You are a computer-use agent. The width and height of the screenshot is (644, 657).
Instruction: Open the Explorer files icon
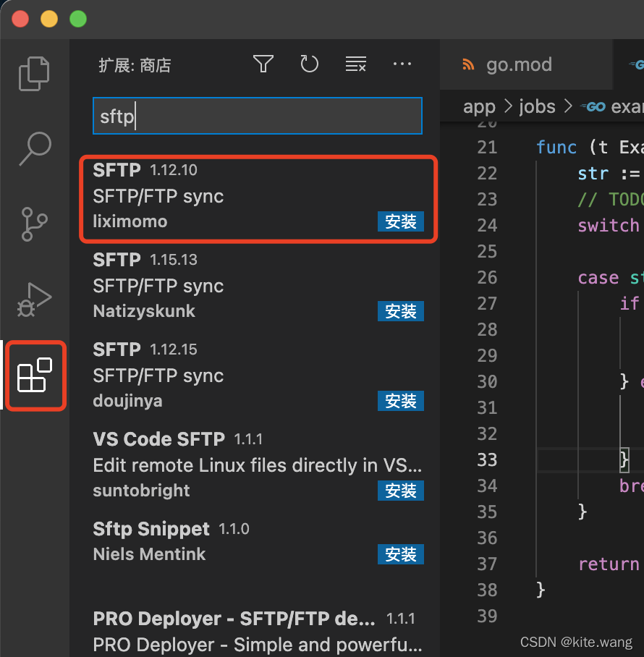coord(35,73)
